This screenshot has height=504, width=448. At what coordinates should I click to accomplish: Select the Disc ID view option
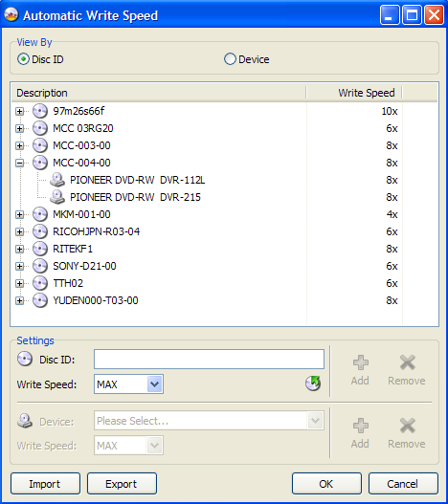[x=40, y=59]
